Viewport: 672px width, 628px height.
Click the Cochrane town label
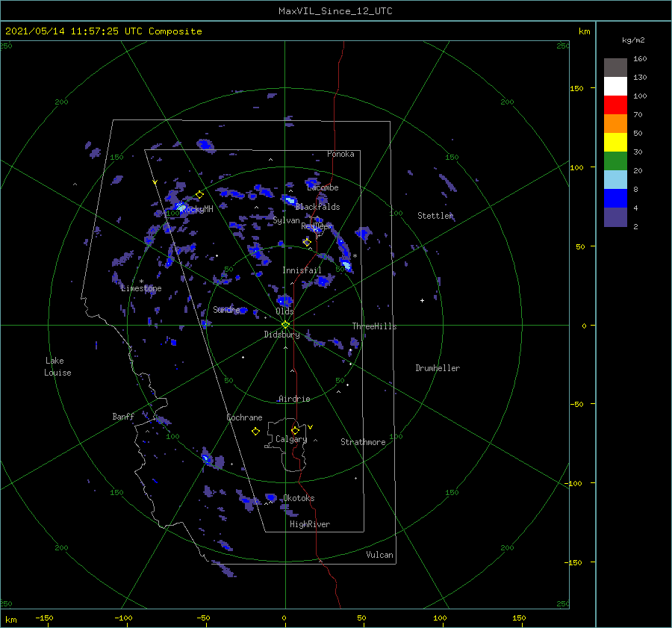click(x=244, y=417)
